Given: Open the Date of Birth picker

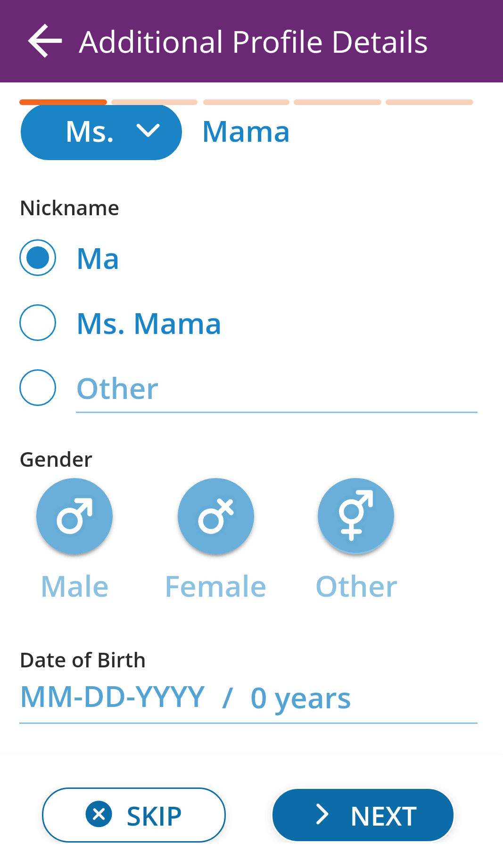Looking at the screenshot, I should [x=248, y=698].
